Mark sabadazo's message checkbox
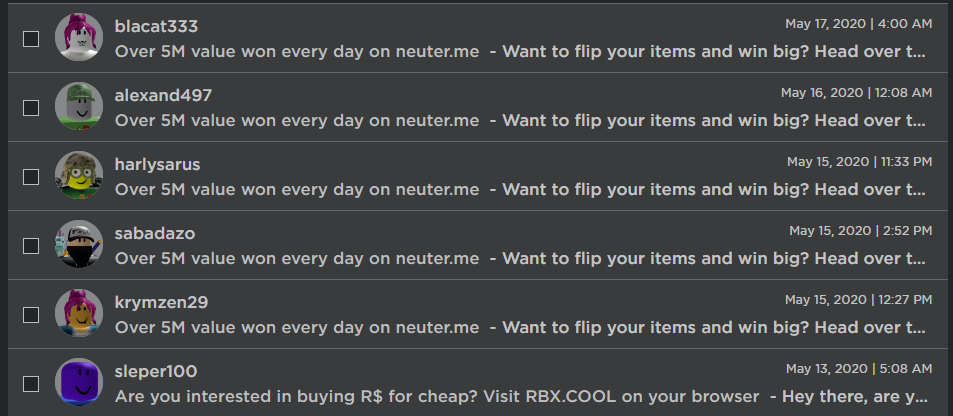 pos(31,245)
